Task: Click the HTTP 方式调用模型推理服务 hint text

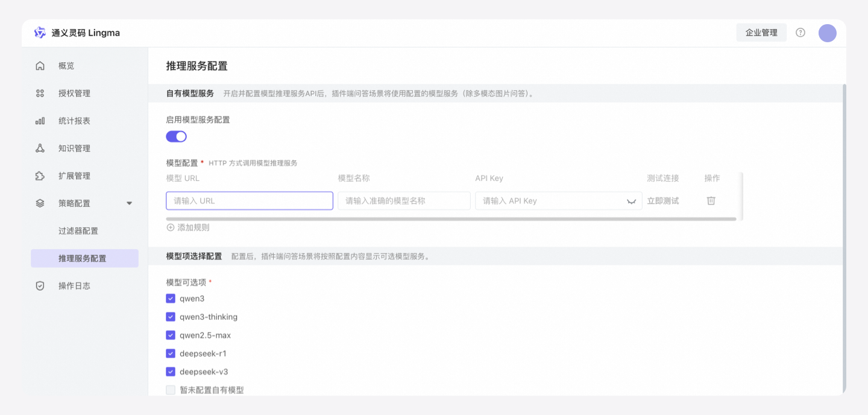Action: pos(253,163)
